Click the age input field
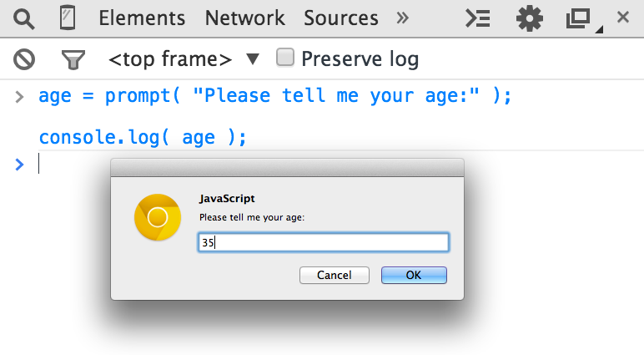644x355 pixels. (324, 242)
